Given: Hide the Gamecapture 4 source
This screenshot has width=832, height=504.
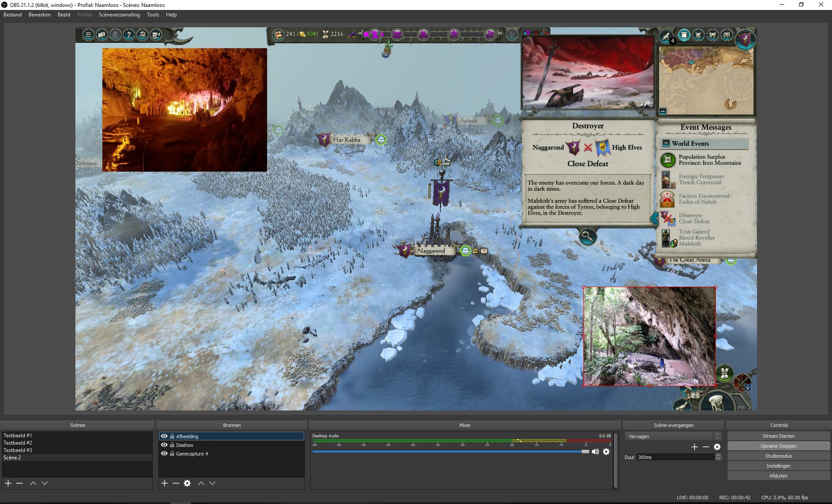Looking at the screenshot, I should [x=164, y=453].
